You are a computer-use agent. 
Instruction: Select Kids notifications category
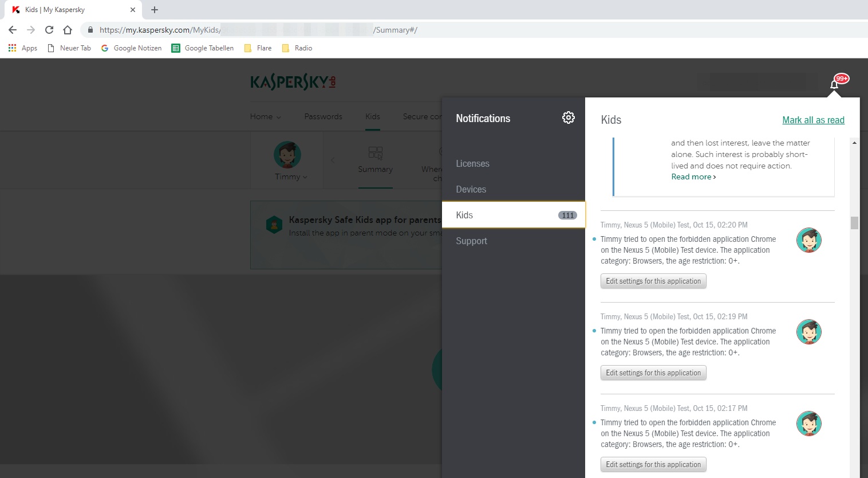pyautogui.click(x=514, y=215)
